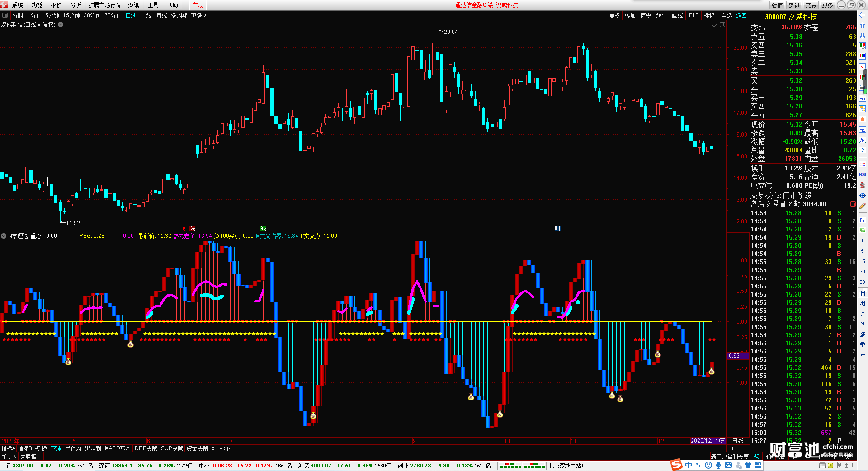Click the up arrow icon for previous stock
The width and height of the screenshot is (868, 471).
[x=863, y=25]
